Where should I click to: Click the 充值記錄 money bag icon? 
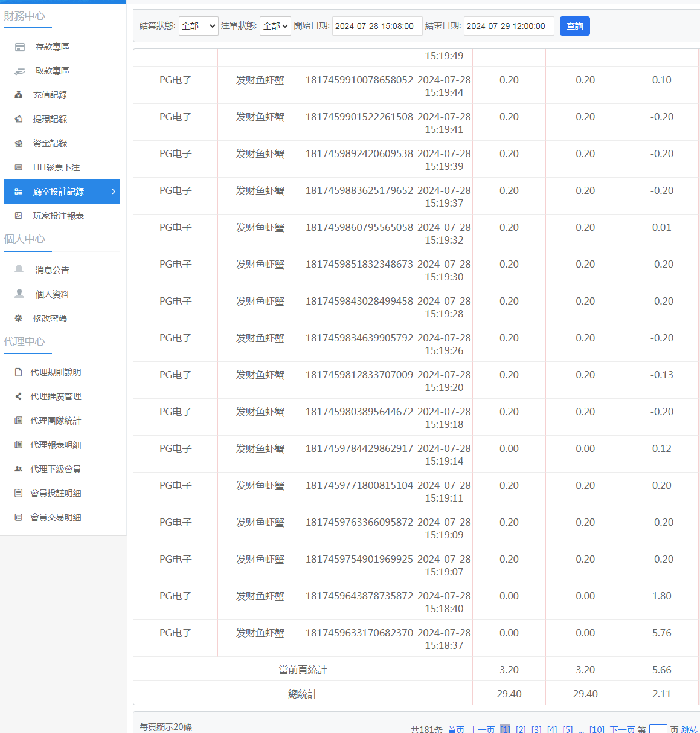[x=19, y=95]
